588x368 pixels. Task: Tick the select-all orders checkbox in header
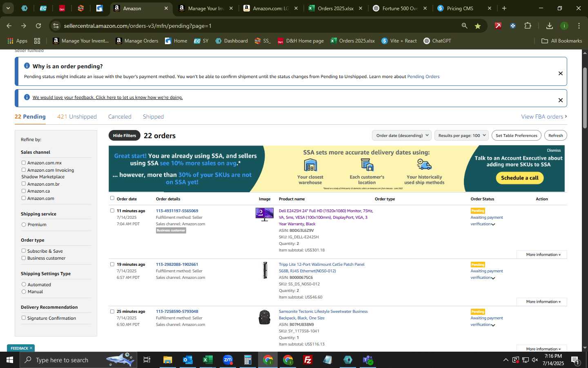pos(112,198)
